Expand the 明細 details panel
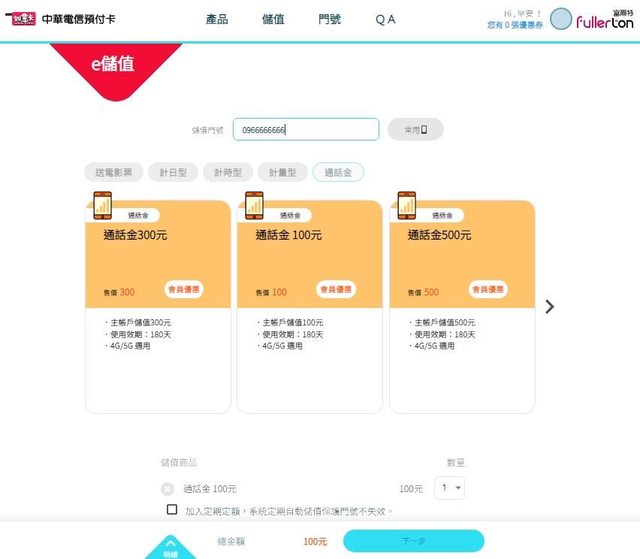Image resolution: width=640 pixels, height=559 pixels. coord(169,548)
